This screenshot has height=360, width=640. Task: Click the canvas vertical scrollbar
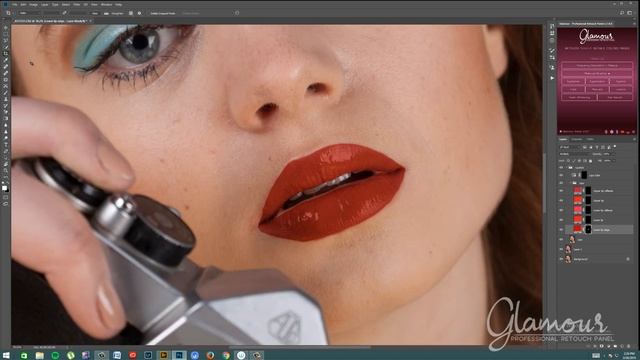(544, 184)
